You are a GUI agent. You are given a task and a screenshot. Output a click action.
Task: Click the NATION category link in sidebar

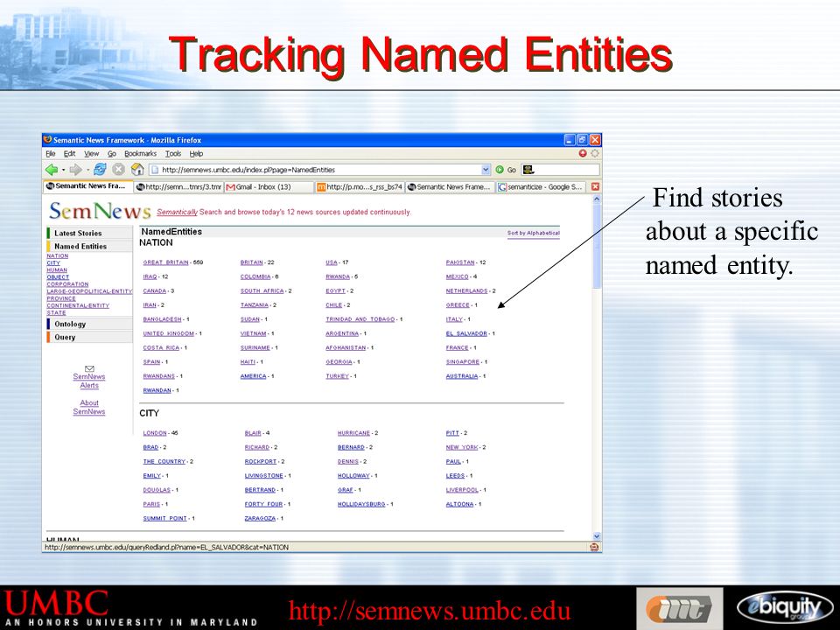(58, 256)
